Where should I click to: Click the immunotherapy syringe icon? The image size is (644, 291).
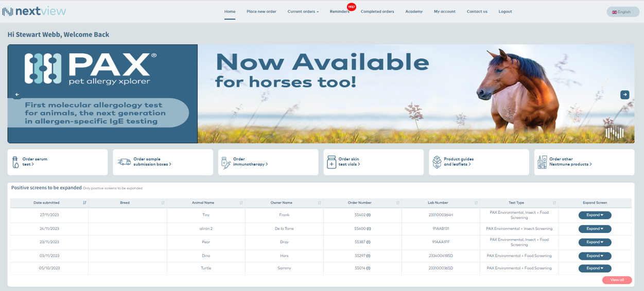(225, 162)
